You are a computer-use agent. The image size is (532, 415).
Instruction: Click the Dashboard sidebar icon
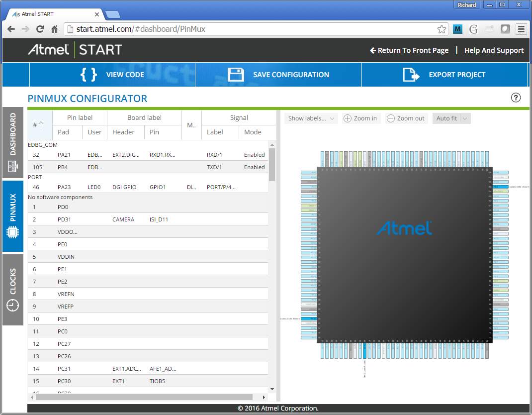click(x=12, y=166)
